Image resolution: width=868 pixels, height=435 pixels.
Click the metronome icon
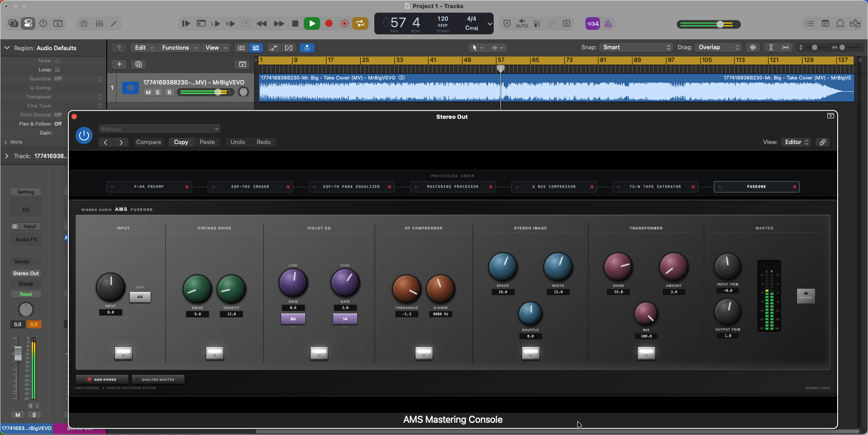(608, 23)
